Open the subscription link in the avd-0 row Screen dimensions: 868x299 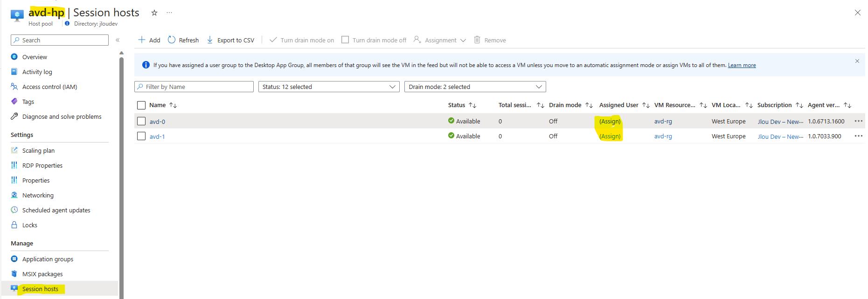coord(780,122)
